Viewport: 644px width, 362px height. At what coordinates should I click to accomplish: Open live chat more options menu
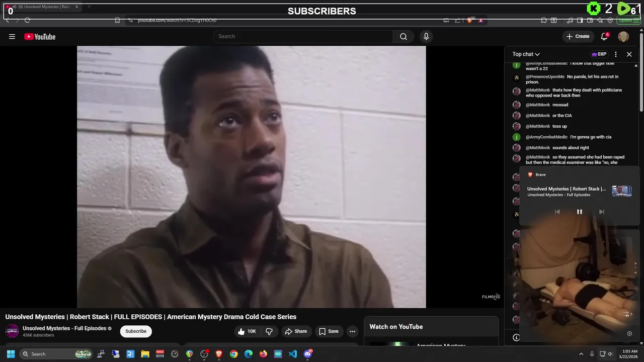click(616, 54)
